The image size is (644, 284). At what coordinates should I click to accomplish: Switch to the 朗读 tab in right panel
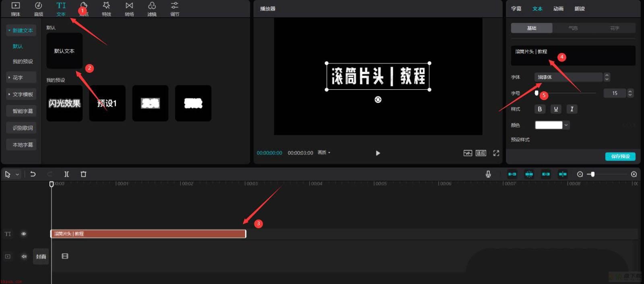(x=580, y=8)
